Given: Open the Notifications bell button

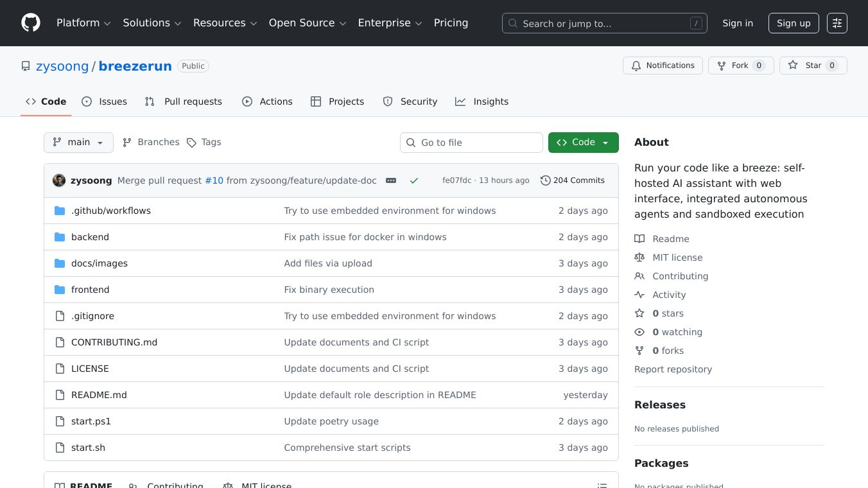Looking at the screenshot, I should tap(662, 65).
